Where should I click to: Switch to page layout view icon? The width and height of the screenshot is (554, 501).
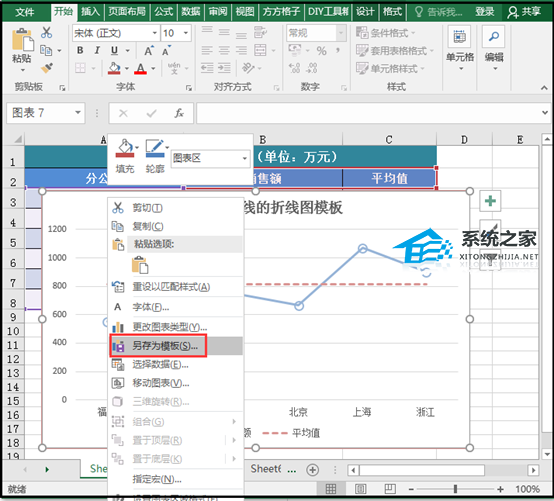point(361,489)
